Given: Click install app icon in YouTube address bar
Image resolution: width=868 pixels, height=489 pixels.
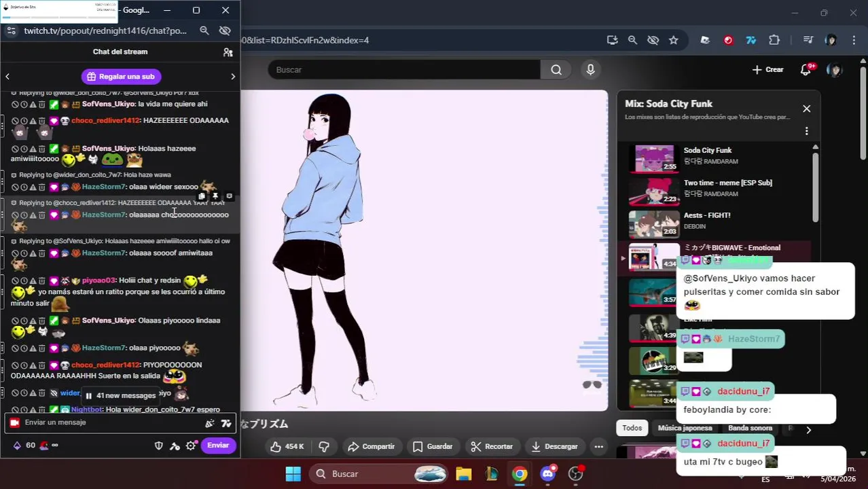Looking at the screenshot, I should click(x=613, y=40).
